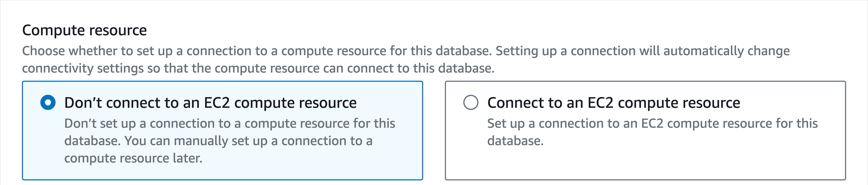
Task: Click "Setting up a connection will automatically change"
Action: click(x=642, y=51)
